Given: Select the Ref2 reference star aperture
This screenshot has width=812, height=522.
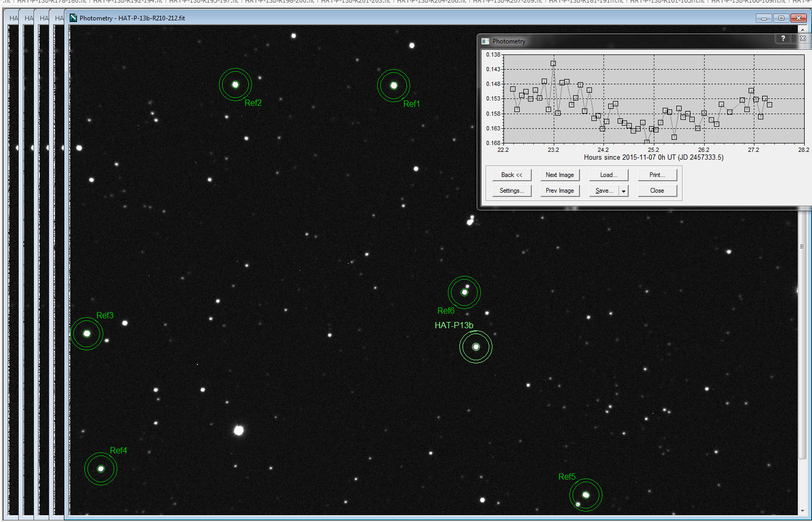Looking at the screenshot, I should (x=235, y=84).
